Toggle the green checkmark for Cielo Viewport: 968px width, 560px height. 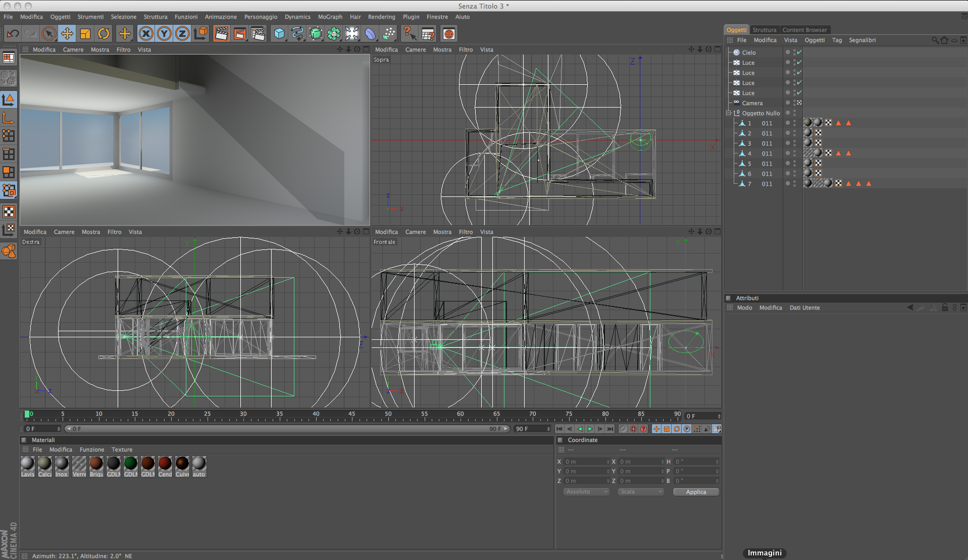799,53
